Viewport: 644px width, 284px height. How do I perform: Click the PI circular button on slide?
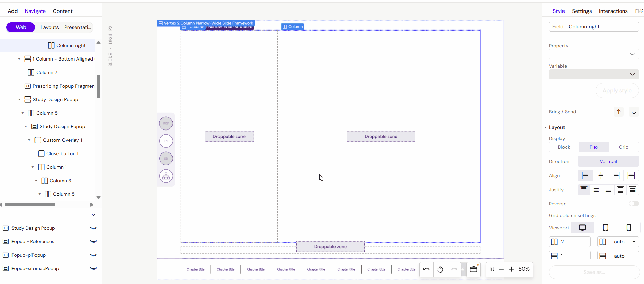click(166, 141)
